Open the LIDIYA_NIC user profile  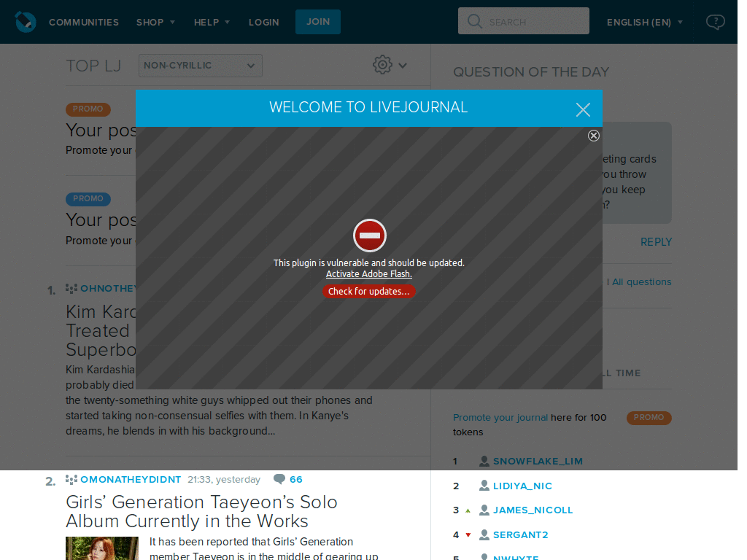522,486
